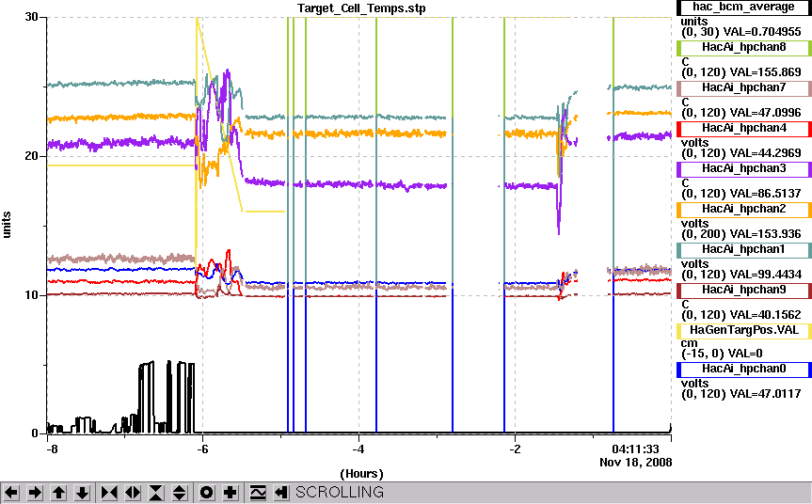Click the value text VAL=47.0996

tap(765, 112)
